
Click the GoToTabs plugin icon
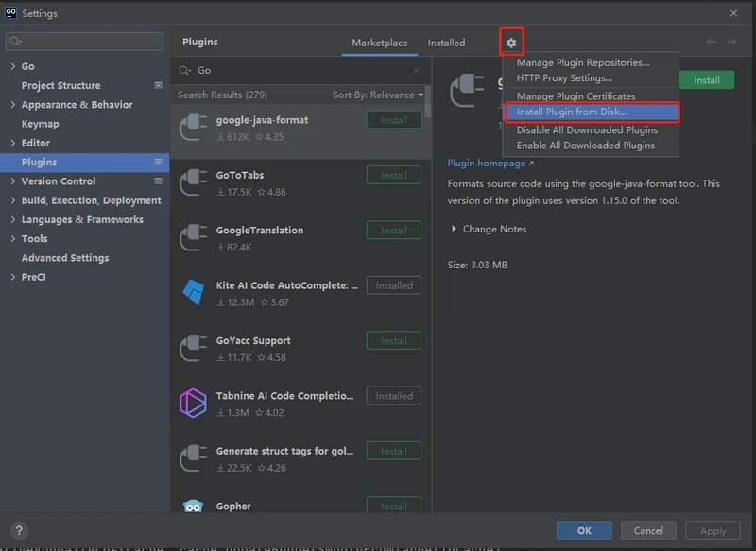tap(194, 182)
